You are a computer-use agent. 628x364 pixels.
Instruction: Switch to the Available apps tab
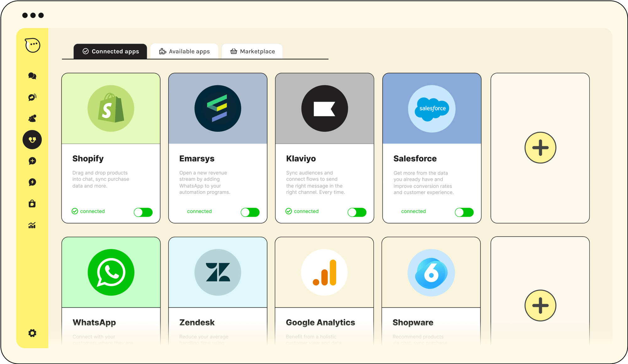pyautogui.click(x=184, y=51)
